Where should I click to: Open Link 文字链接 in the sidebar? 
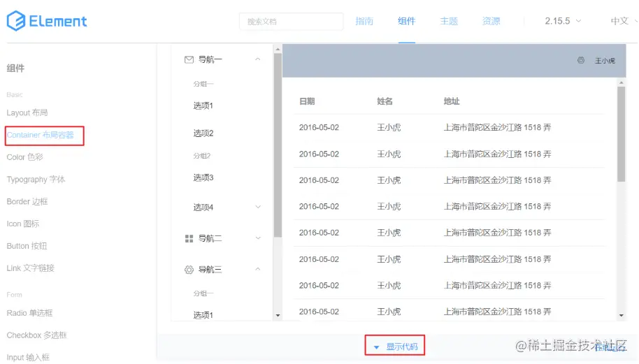click(30, 268)
